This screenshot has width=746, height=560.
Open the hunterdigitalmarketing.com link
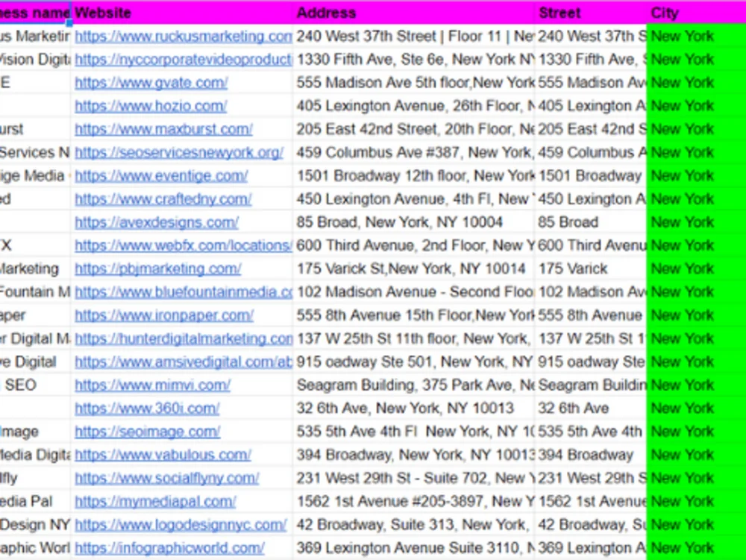tap(184, 339)
